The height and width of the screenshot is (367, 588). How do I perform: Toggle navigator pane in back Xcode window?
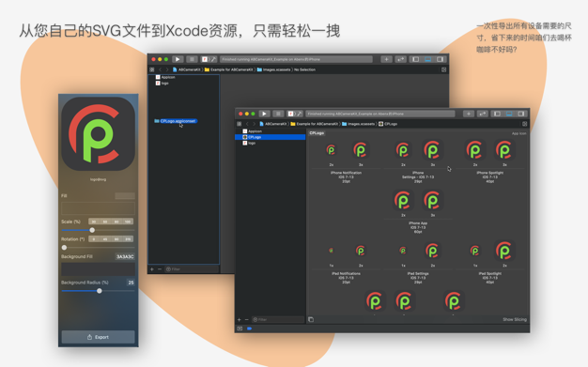415,59
